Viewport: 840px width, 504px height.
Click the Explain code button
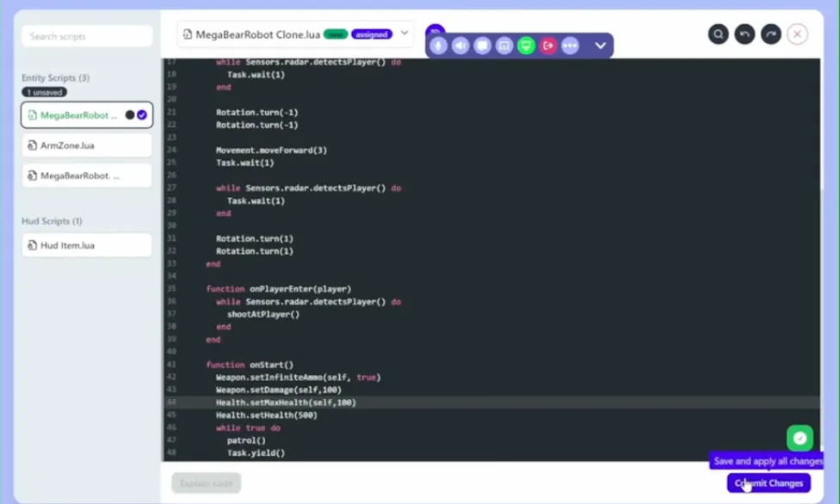pyautogui.click(x=207, y=483)
